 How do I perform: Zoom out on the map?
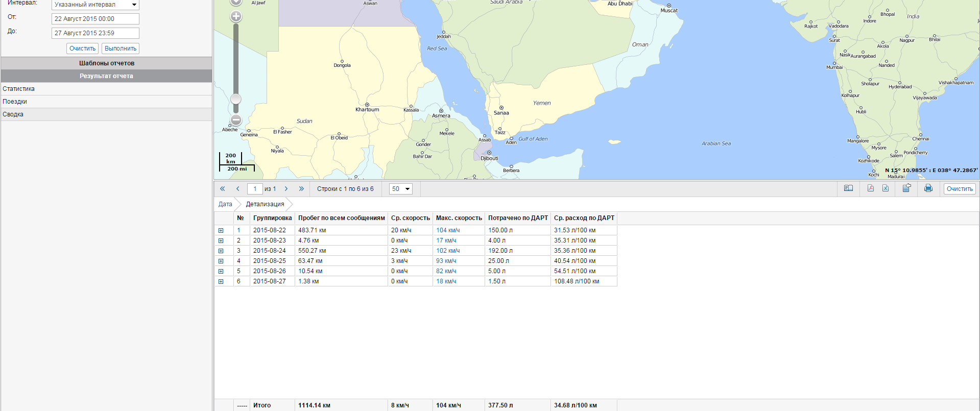pos(236,120)
